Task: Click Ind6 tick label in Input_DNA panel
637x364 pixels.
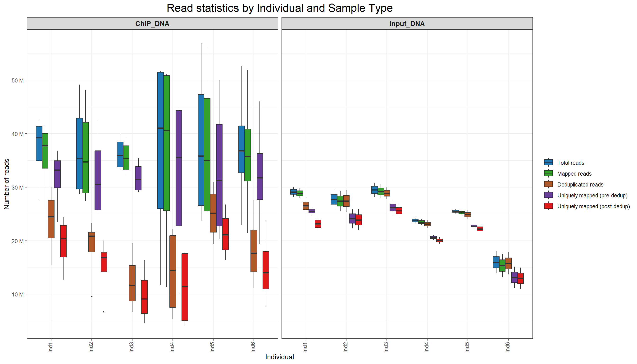Action: [508, 347]
